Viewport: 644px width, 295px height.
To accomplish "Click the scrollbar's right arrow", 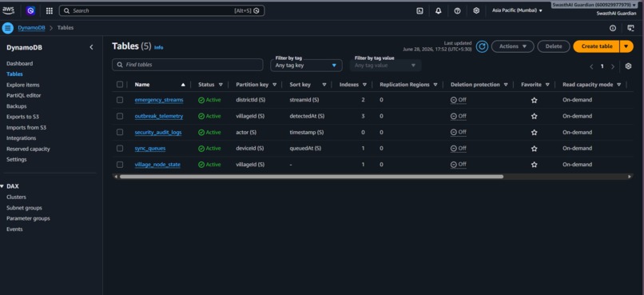I will tap(630, 177).
